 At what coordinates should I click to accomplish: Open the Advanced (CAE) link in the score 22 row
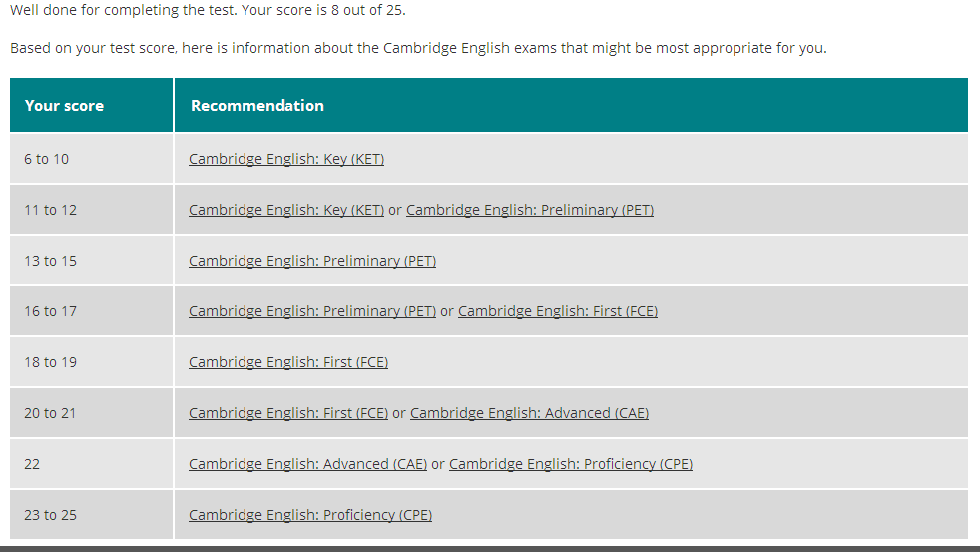pos(307,464)
